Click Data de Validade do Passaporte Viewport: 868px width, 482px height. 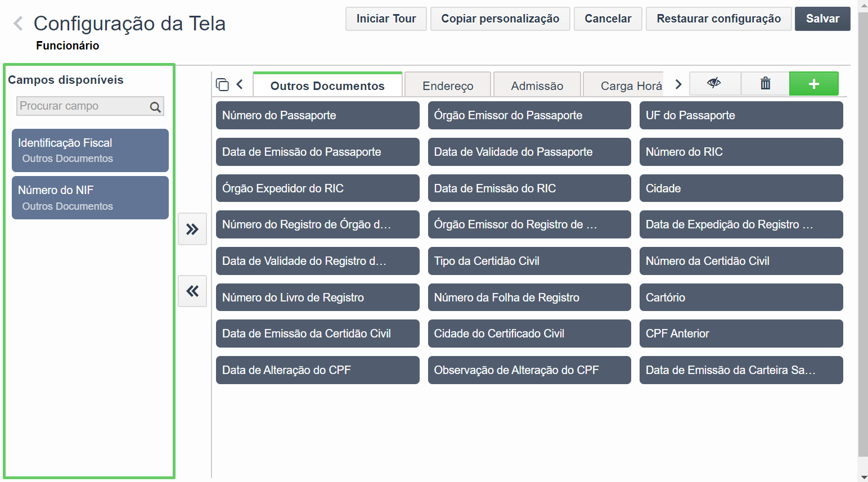pos(529,152)
